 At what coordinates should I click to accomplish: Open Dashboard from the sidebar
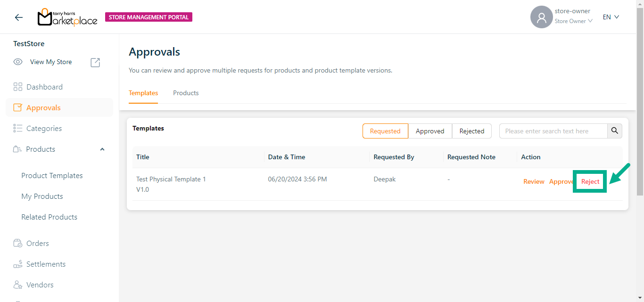[44, 87]
